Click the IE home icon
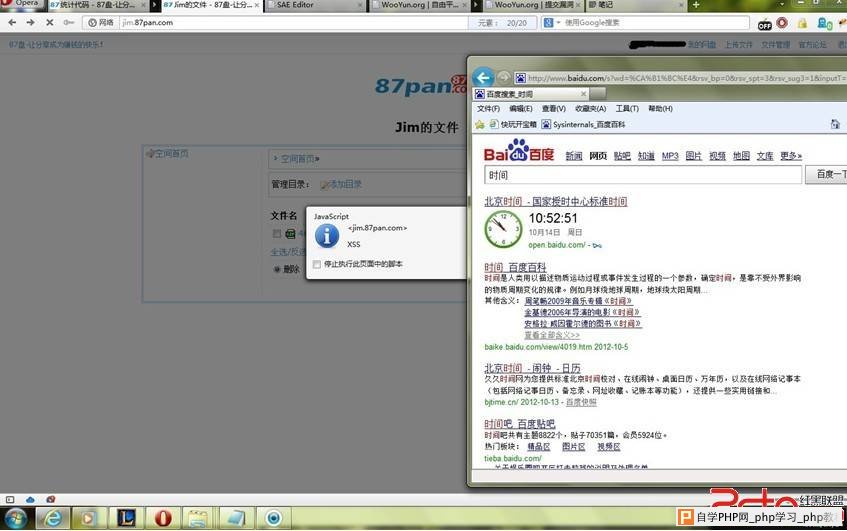The width and height of the screenshot is (847, 531). [835, 124]
